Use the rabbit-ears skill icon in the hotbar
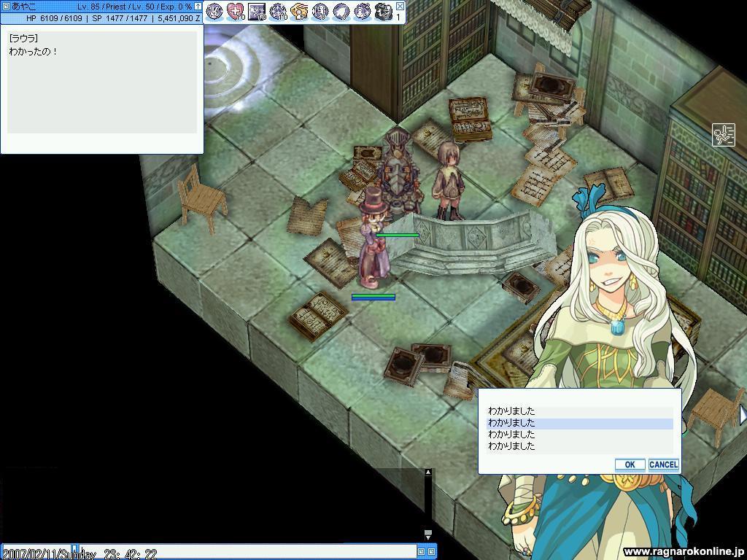 pos(214,12)
